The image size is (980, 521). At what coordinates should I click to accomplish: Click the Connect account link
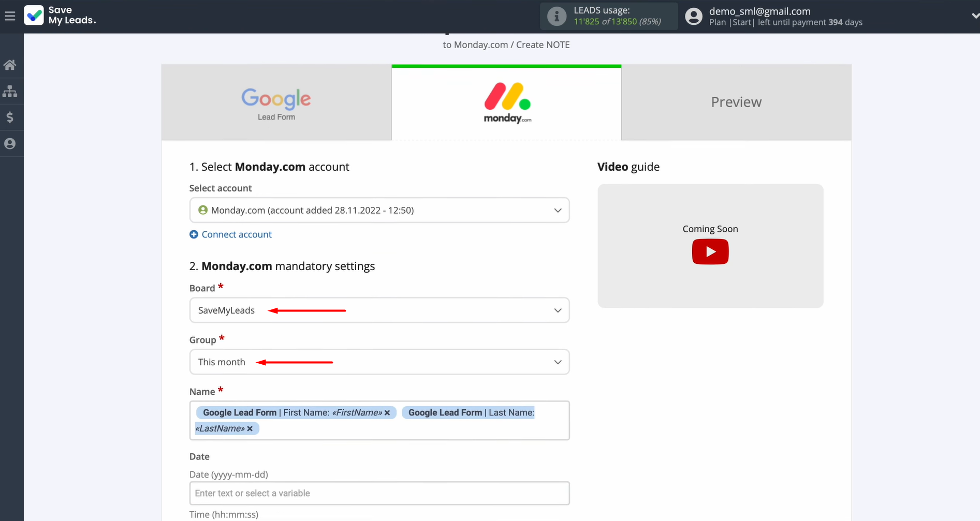coord(236,234)
